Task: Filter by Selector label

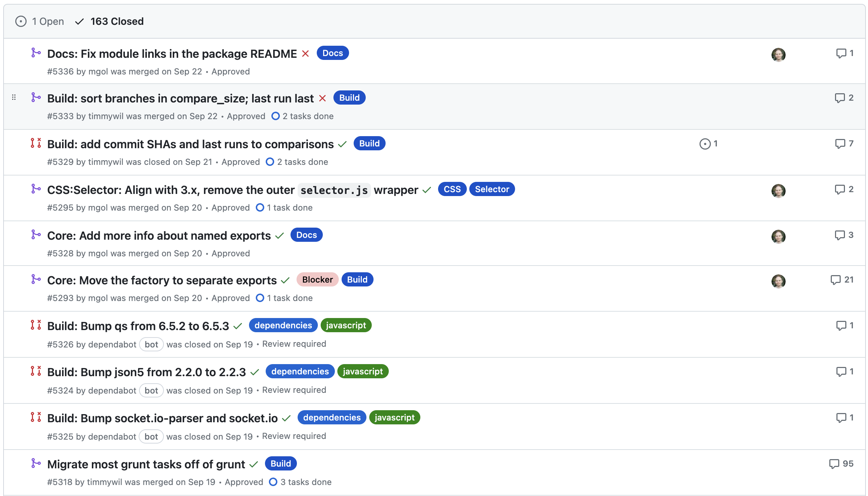Action: (x=492, y=189)
